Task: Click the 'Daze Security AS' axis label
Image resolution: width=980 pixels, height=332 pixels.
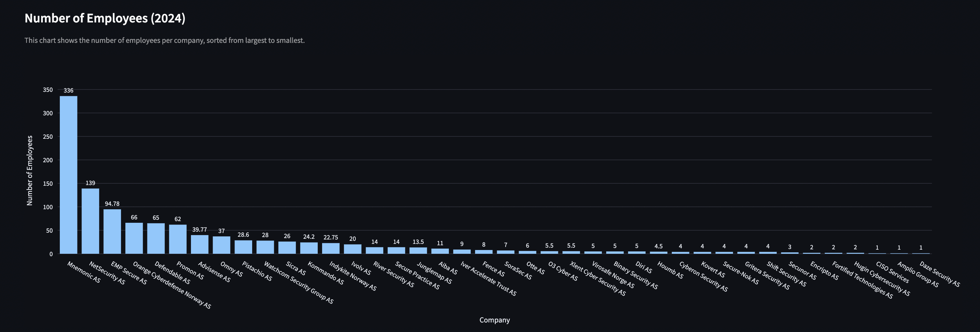Action: 939,274
